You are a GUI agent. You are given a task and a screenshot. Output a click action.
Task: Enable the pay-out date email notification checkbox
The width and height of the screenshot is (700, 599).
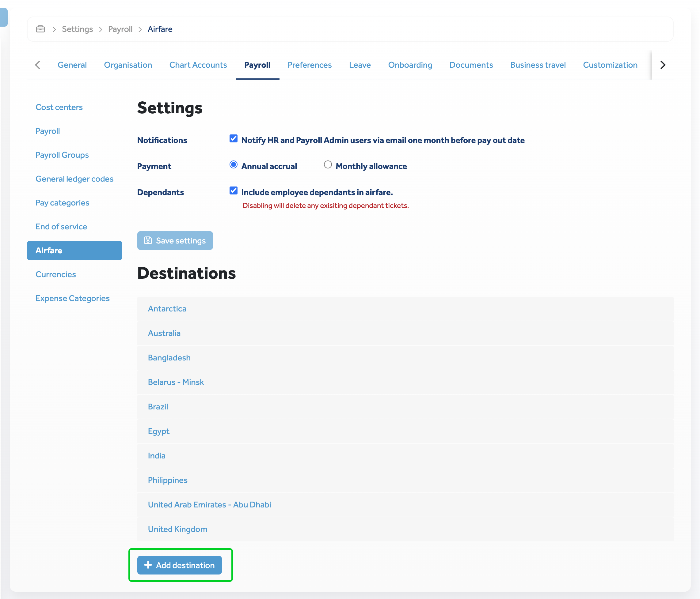coord(233,138)
